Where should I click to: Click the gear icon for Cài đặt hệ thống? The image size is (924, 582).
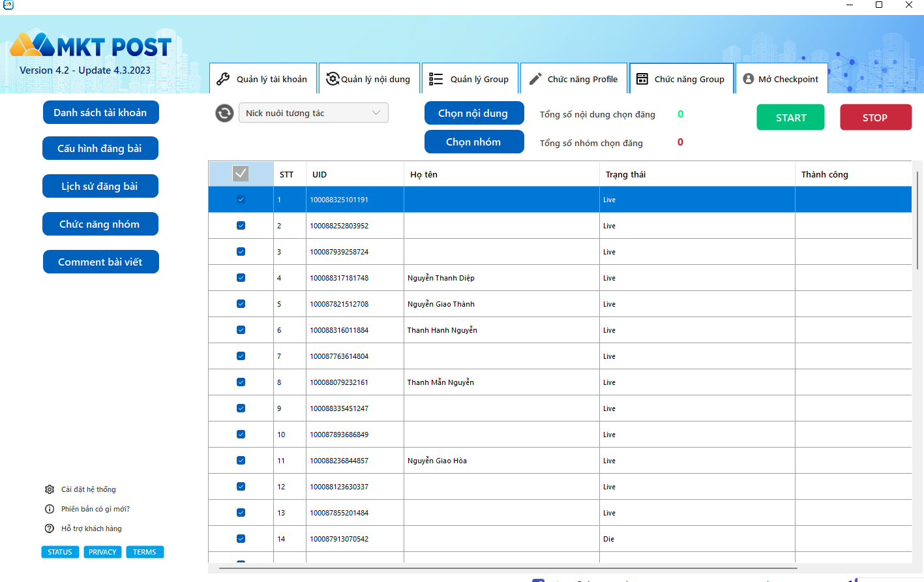point(50,489)
